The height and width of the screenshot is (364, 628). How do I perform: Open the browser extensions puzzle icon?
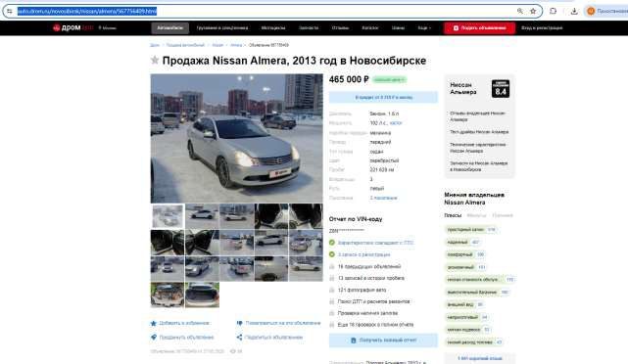click(x=554, y=11)
